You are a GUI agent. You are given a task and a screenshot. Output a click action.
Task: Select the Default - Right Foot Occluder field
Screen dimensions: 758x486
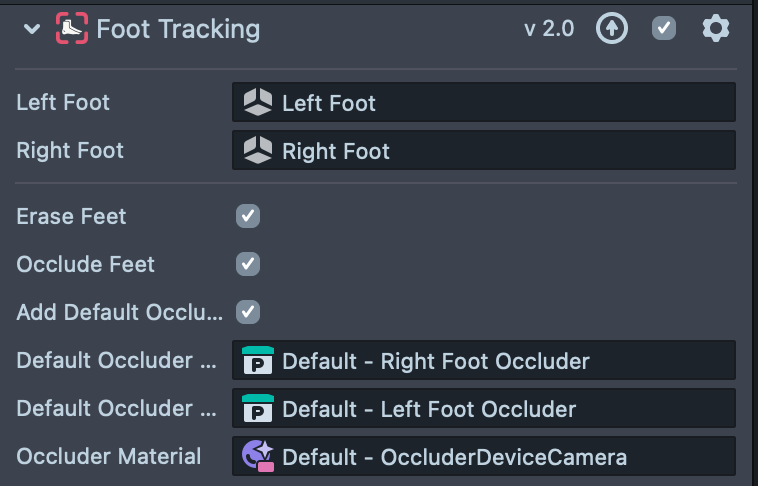(500, 360)
